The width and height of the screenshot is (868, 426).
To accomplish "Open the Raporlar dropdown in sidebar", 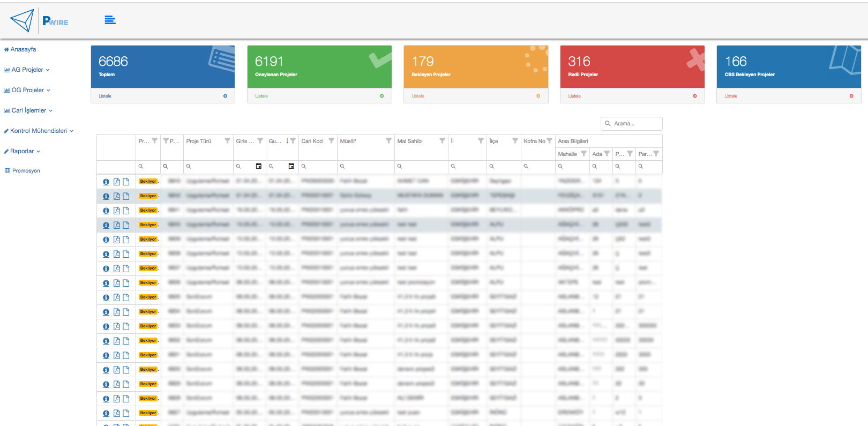I will (x=22, y=151).
